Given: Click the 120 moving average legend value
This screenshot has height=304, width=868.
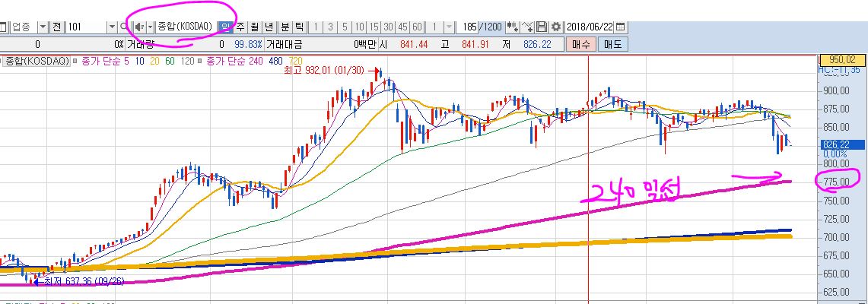Looking at the screenshot, I should 187,61.
